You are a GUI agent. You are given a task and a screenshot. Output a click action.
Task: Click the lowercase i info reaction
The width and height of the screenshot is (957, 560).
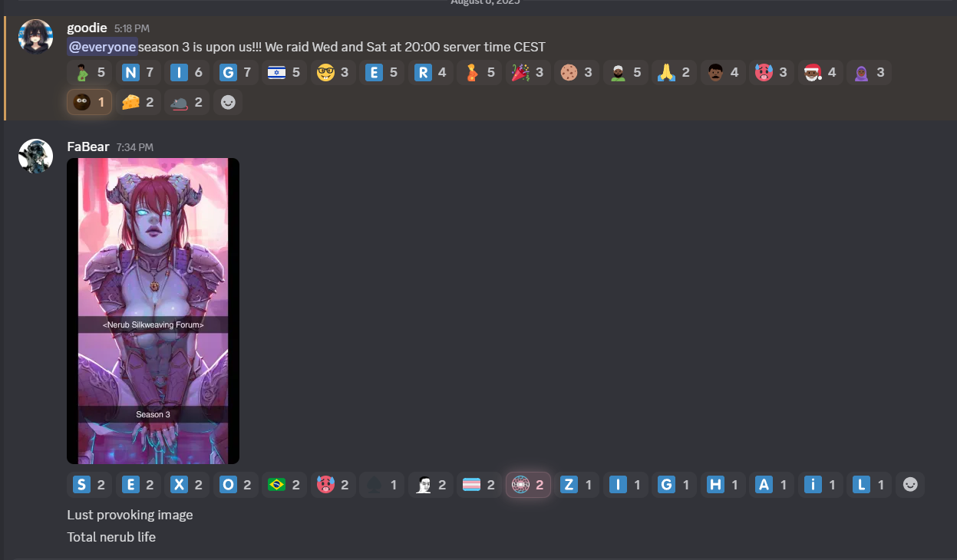click(x=820, y=485)
